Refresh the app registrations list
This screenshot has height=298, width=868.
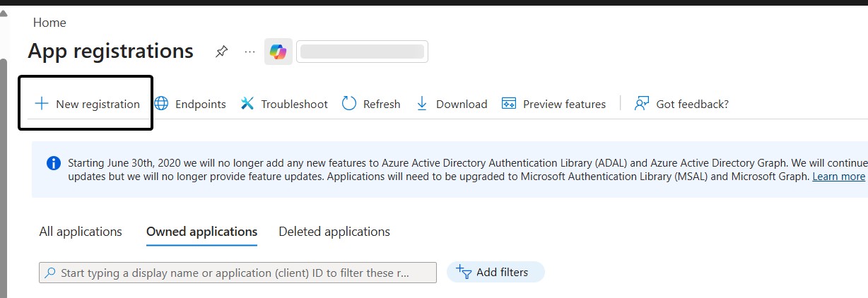[x=371, y=104]
